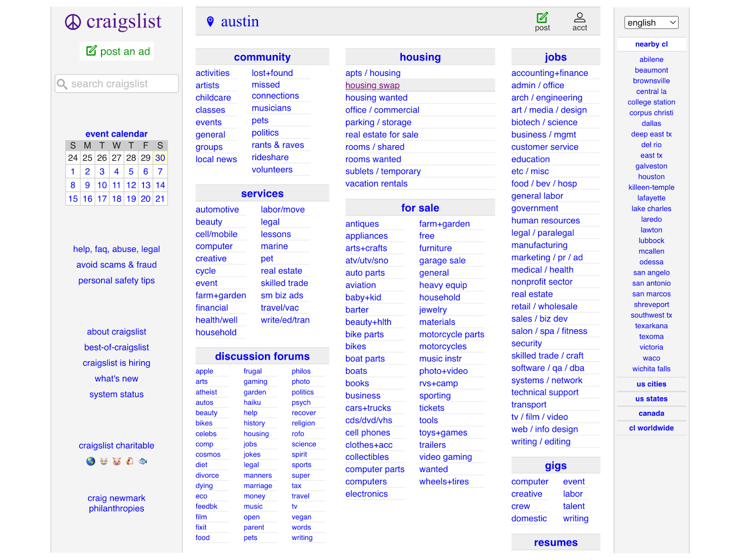Click the craigslist peace sign logo
Image resolution: width=741 pixels, height=560 pixels.
73,21
